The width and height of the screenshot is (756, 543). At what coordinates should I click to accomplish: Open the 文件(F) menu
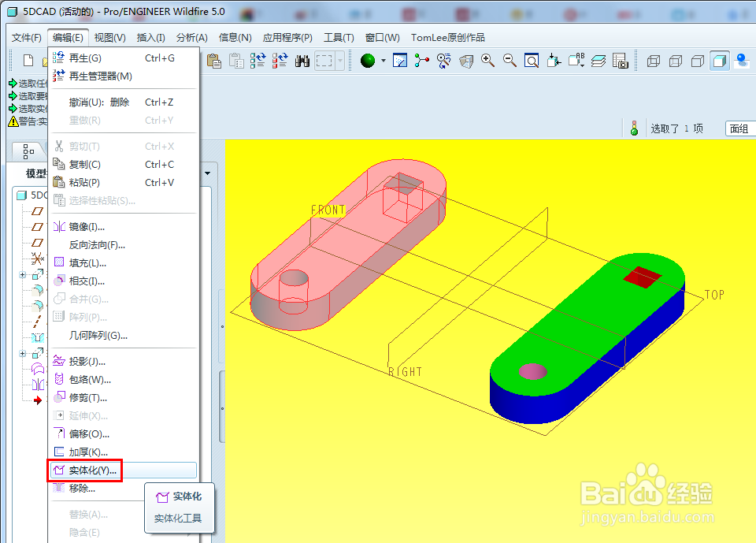click(x=27, y=38)
